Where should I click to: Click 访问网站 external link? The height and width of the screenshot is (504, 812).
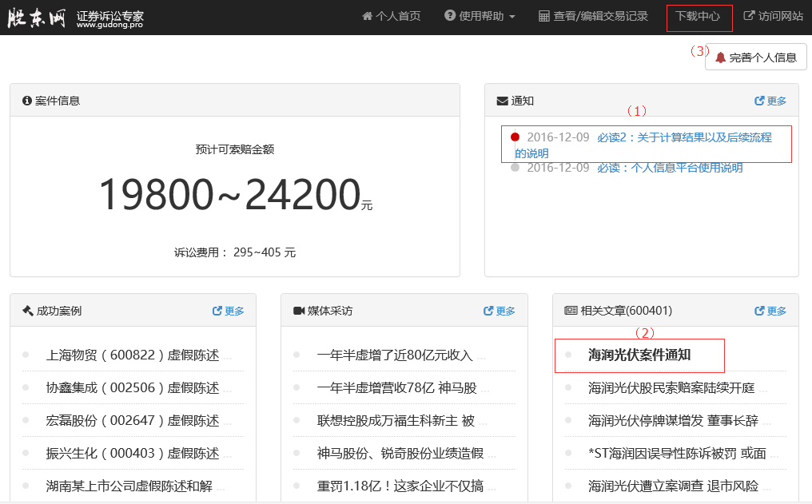773,16
